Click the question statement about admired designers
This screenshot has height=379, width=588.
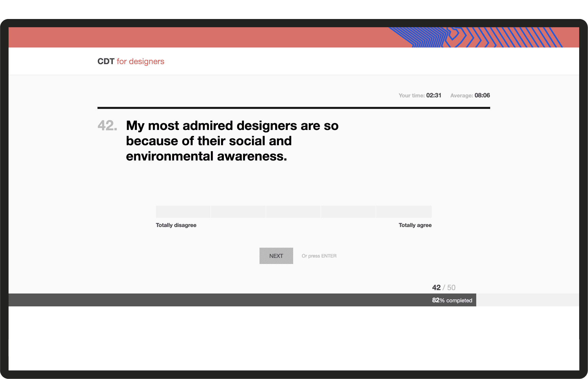(x=232, y=141)
